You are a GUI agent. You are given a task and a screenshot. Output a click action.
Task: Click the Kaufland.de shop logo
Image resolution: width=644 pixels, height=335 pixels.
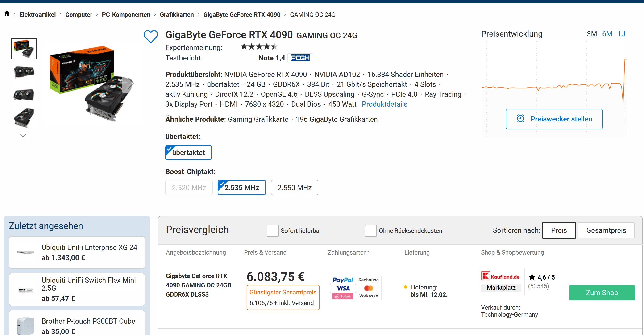[x=500, y=276]
